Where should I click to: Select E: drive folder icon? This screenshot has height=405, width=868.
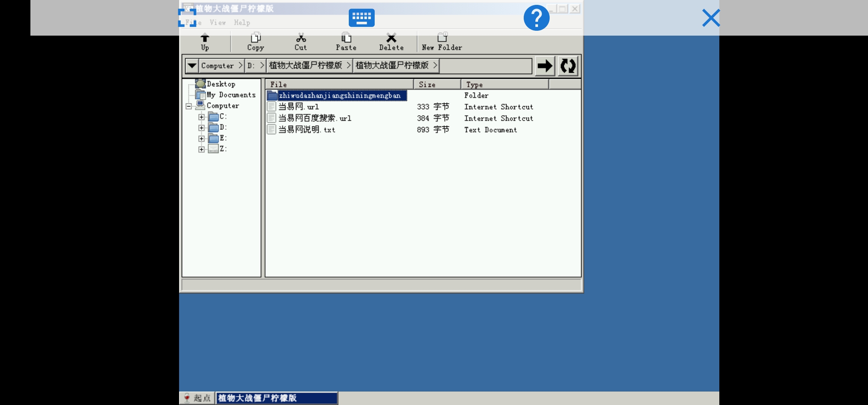tap(213, 138)
